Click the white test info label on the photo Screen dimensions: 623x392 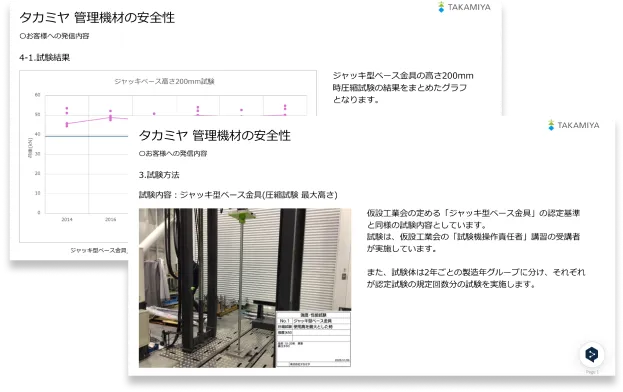click(313, 339)
